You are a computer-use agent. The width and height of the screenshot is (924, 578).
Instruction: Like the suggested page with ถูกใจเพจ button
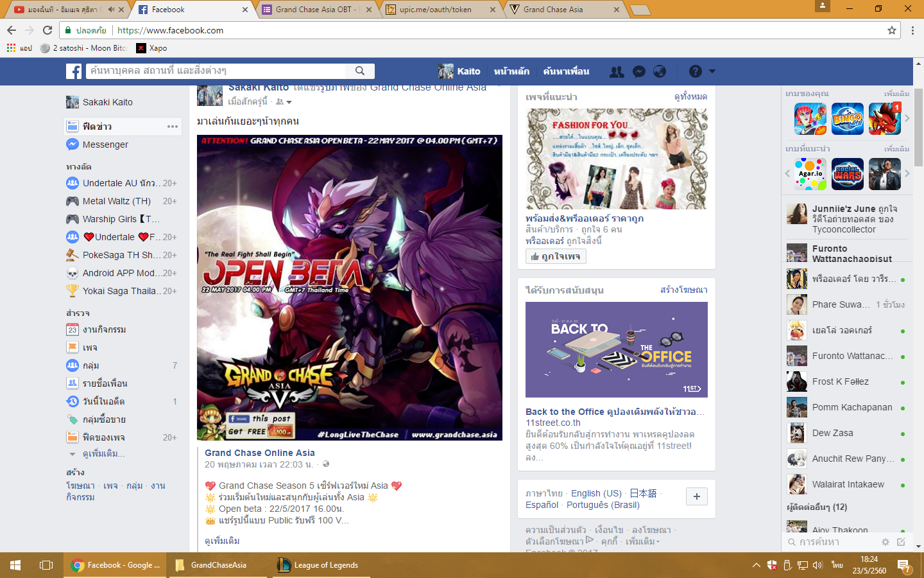[x=556, y=256]
